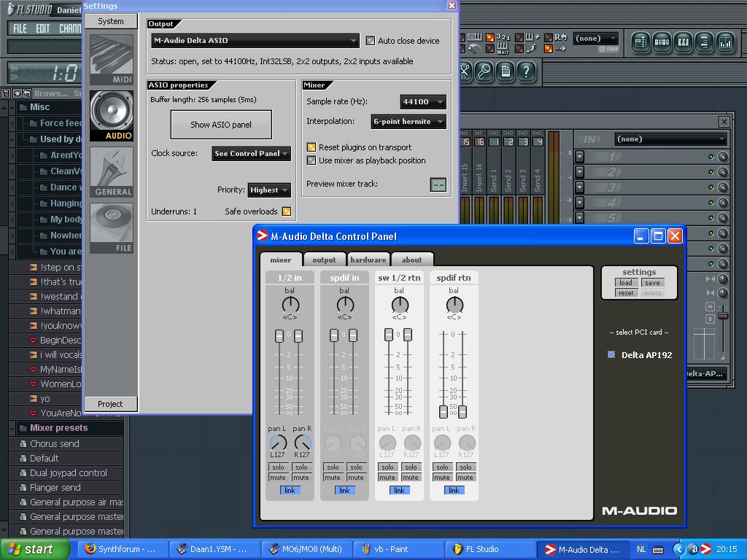Open the Interpolation 6-point hermite dropdown

pyautogui.click(x=409, y=122)
